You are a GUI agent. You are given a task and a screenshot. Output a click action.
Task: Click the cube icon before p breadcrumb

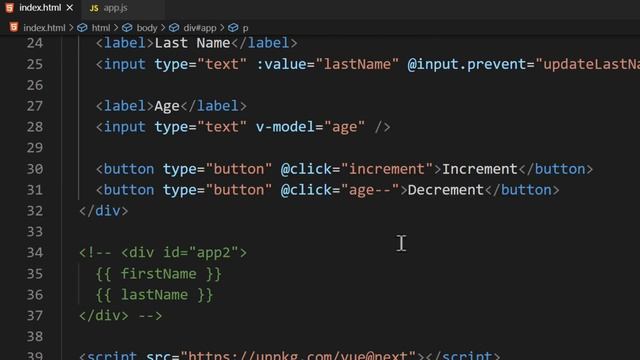pos(233,28)
